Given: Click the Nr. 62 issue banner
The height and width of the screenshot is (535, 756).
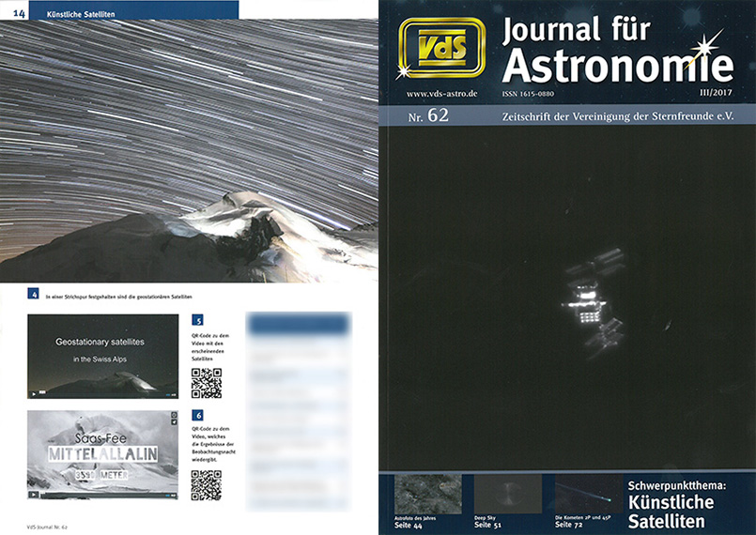Looking at the screenshot, I should coord(425,116).
